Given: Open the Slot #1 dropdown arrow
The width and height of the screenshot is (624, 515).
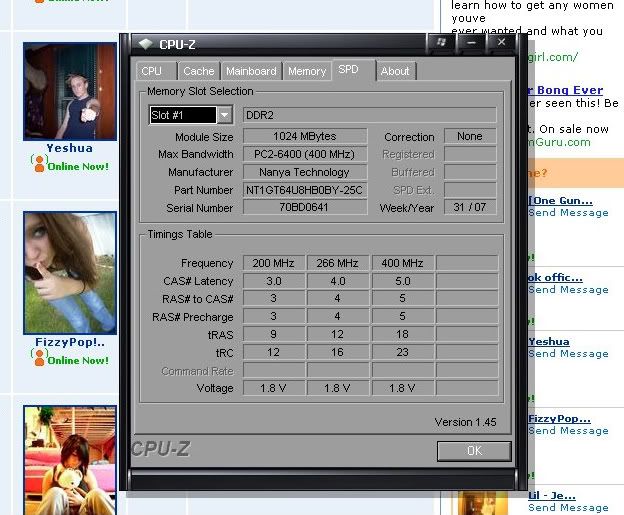Looking at the screenshot, I should [x=224, y=115].
